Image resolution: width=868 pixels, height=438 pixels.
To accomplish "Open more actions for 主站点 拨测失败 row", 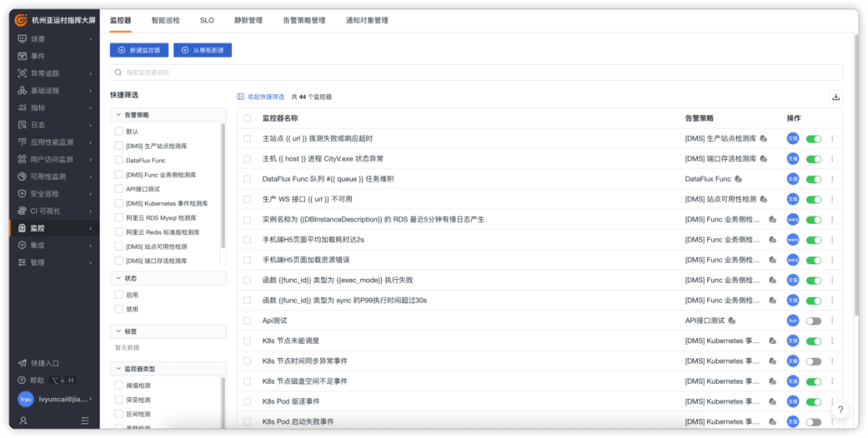I will pyautogui.click(x=832, y=138).
